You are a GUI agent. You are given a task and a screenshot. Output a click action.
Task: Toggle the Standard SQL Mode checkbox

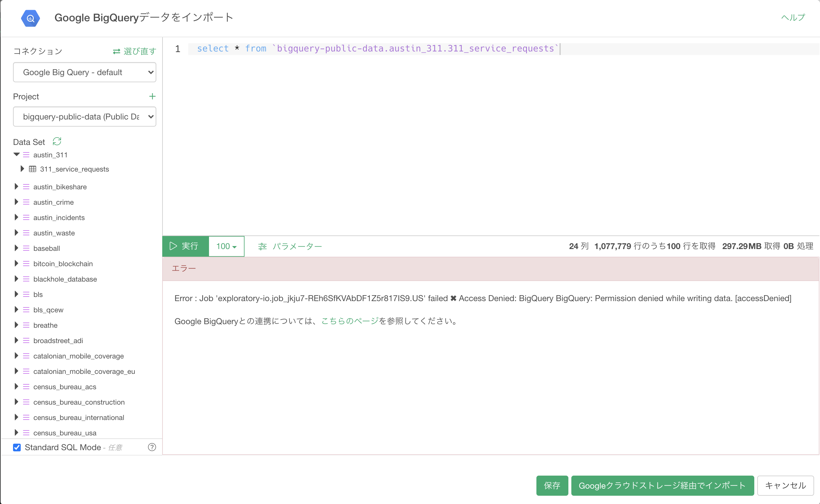[x=17, y=447]
